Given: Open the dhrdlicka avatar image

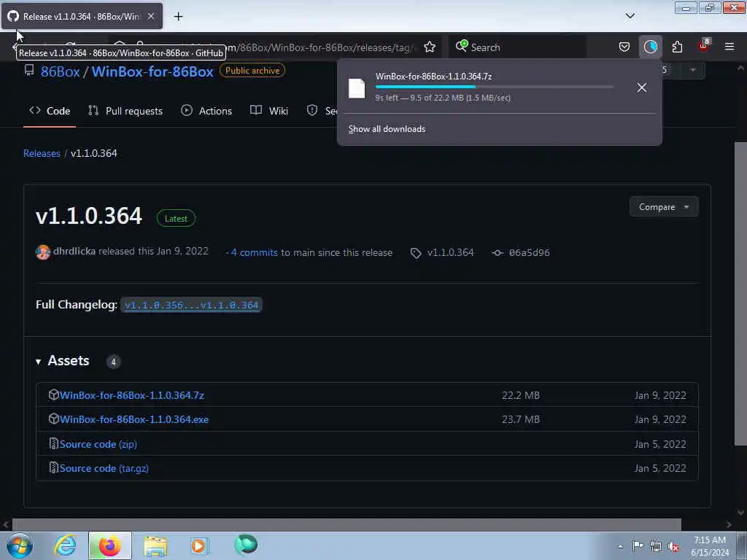Looking at the screenshot, I should pyautogui.click(x=43, y=252).
